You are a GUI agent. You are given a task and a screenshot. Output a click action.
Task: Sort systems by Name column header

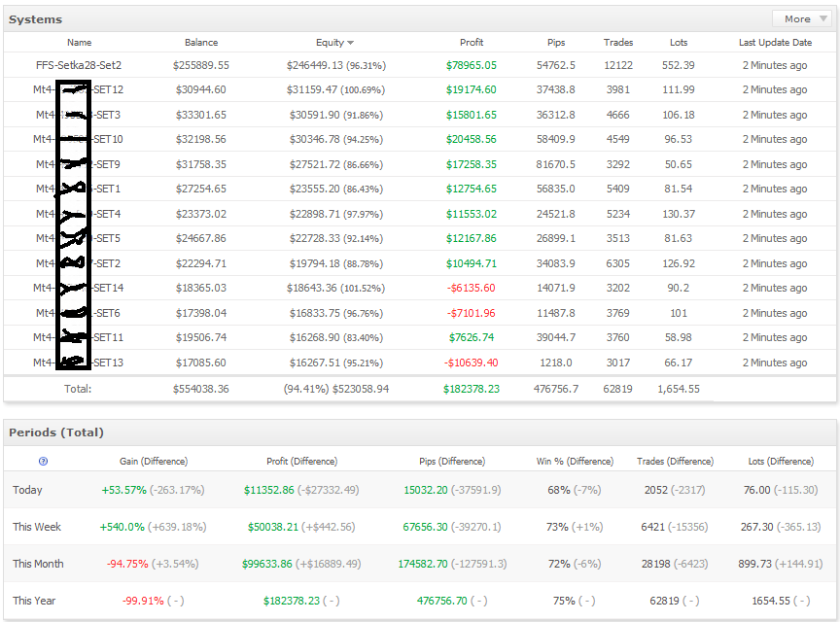[80, 43]
